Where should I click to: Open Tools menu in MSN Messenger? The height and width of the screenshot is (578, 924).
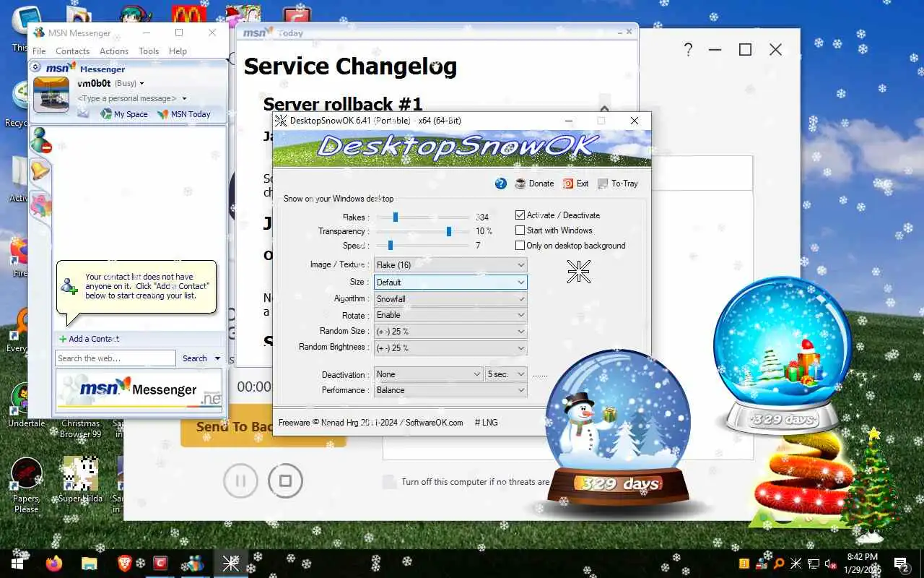149,51
